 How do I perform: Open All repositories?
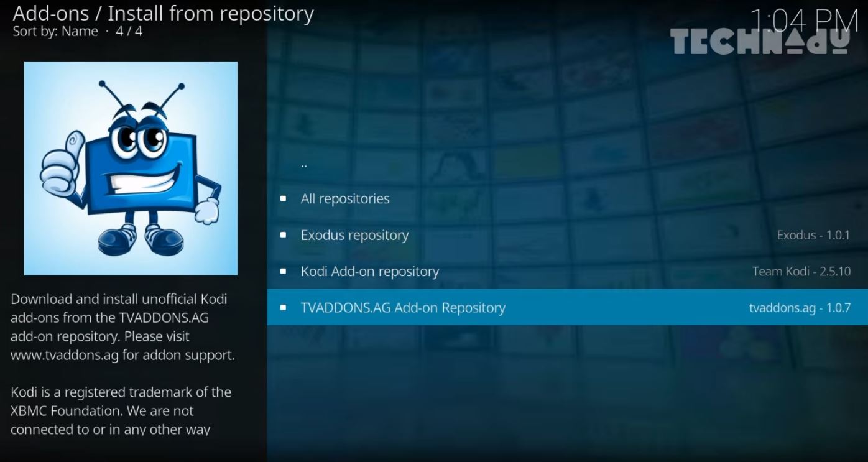567,199
